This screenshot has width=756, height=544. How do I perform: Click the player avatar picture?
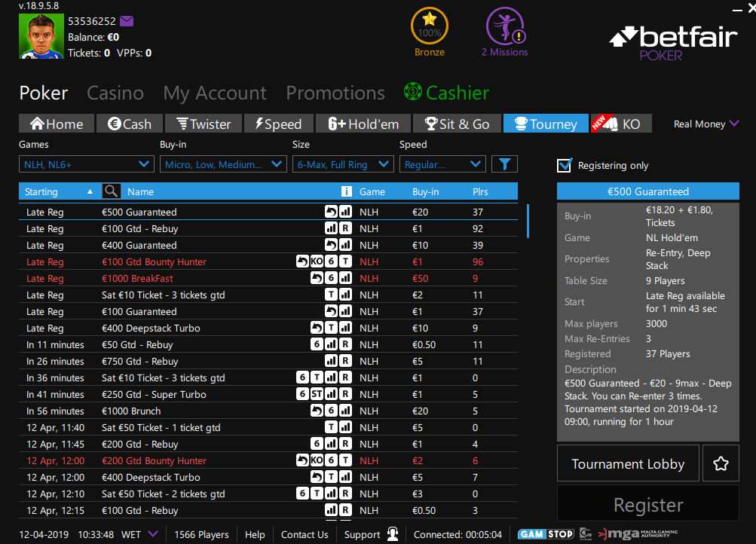41,36
